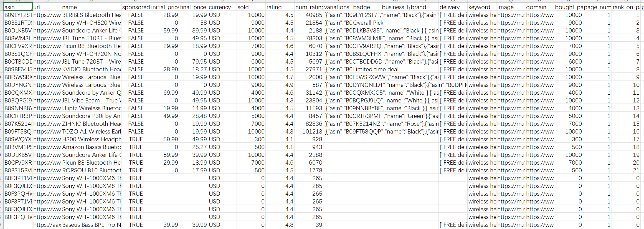Image resolution: width=644 pixels, height=229 pixels.
Task: Select the final_price cell 25.27
Action: point(193,147)
